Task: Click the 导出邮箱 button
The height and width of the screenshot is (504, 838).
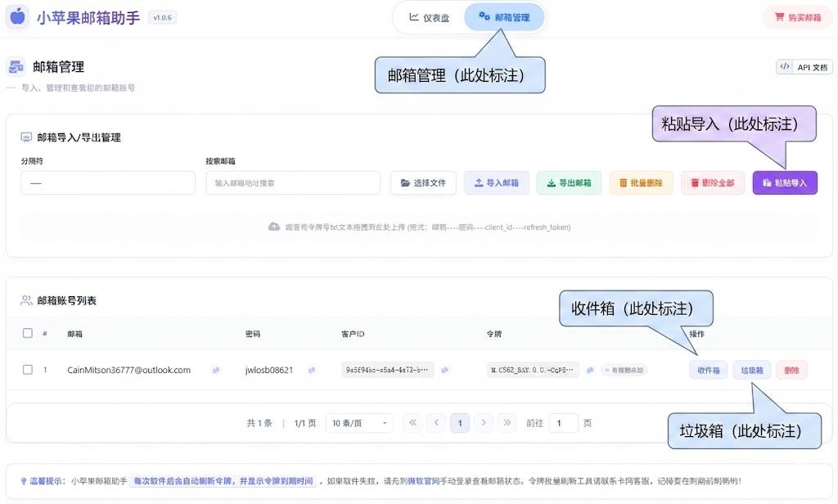Action: click(x=570, y=182)
